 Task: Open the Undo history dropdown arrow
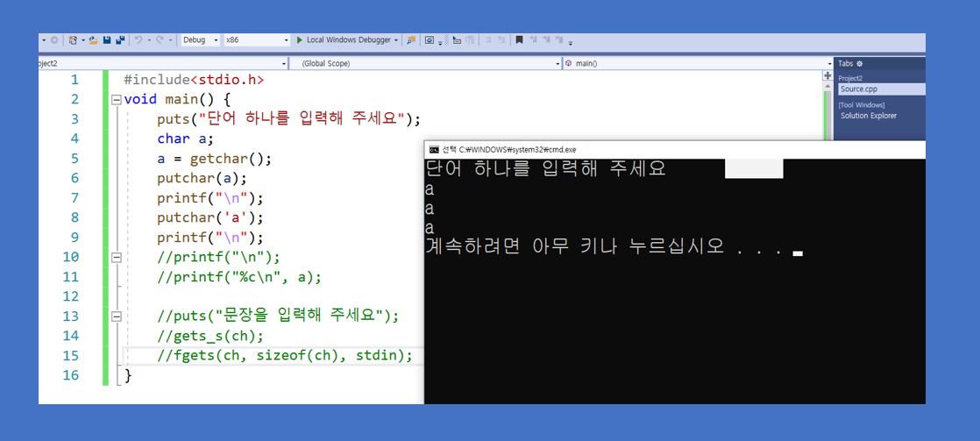149,40
